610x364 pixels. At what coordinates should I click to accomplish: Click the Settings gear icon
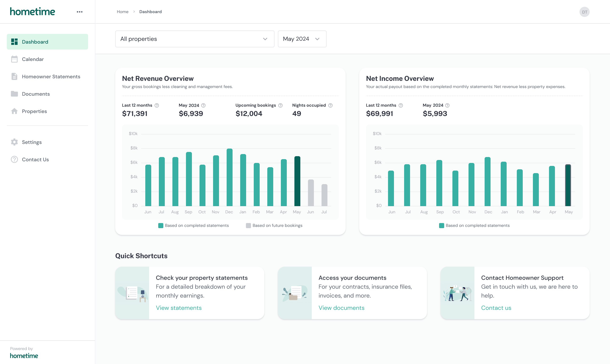[14, 142]
